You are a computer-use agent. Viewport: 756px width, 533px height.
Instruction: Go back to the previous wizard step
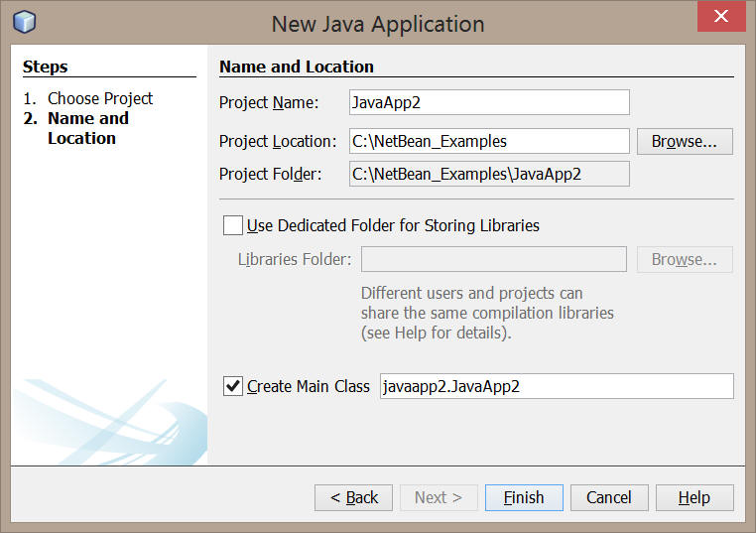(353, 497)
